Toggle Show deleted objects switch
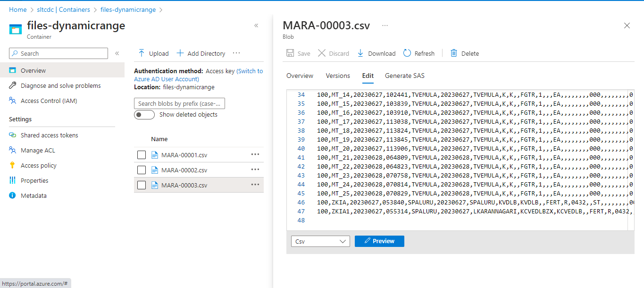Screen dimensions: 644x288 (x=144, y=115)
